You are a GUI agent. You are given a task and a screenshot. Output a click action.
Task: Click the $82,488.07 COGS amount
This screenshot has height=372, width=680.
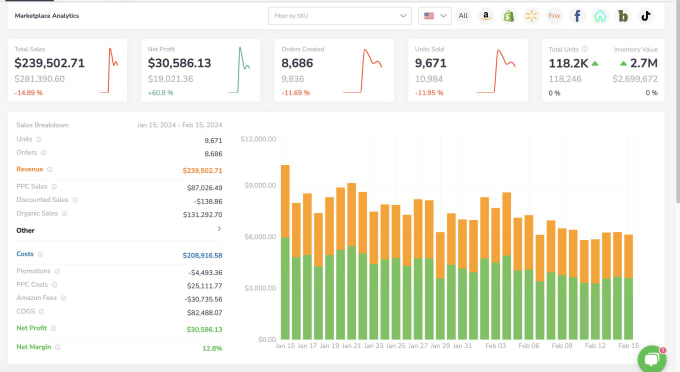(205, 313)
